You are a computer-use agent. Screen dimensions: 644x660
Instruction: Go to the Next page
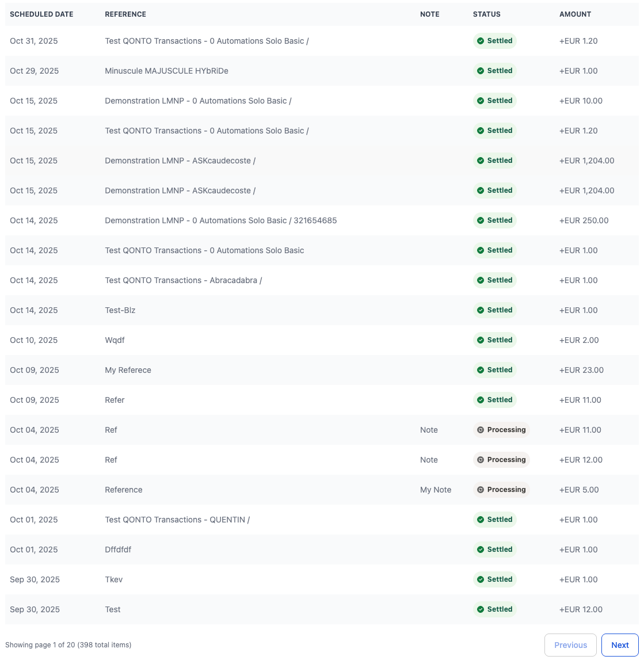[620, 645]
